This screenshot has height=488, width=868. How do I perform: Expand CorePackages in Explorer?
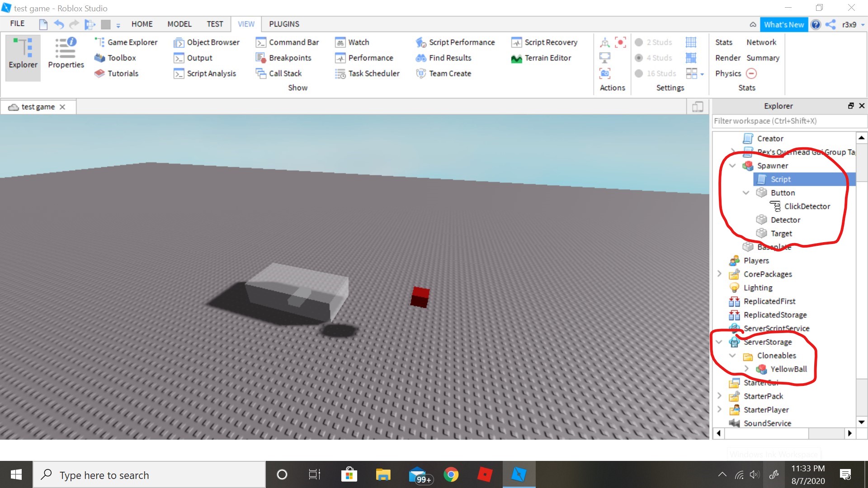coord(719,274)
